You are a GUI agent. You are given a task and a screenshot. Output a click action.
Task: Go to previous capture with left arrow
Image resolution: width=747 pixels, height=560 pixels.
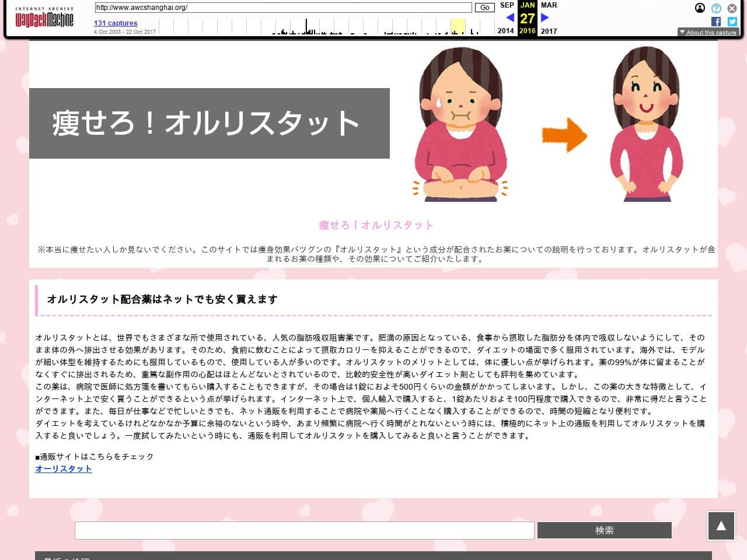point(509,17)
